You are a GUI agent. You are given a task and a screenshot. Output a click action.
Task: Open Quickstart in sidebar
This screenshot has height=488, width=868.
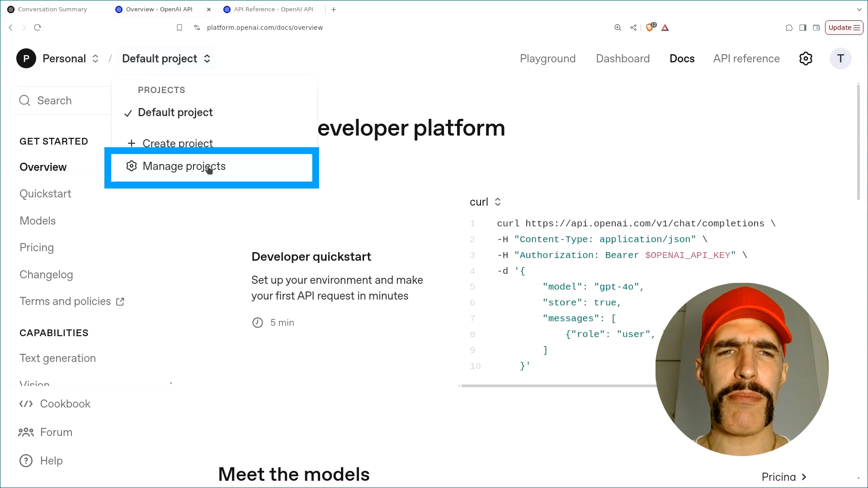[45, 194]
